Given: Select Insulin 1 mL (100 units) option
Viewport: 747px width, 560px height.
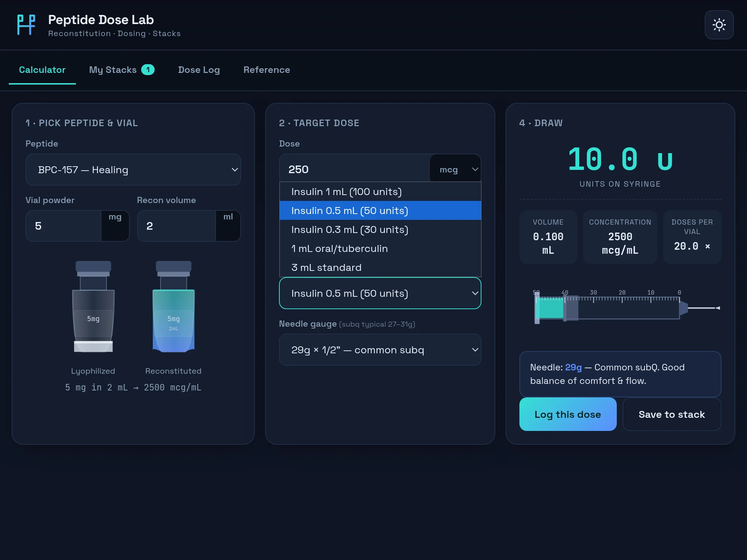Looking at the screenshot, I should (380, 191).
